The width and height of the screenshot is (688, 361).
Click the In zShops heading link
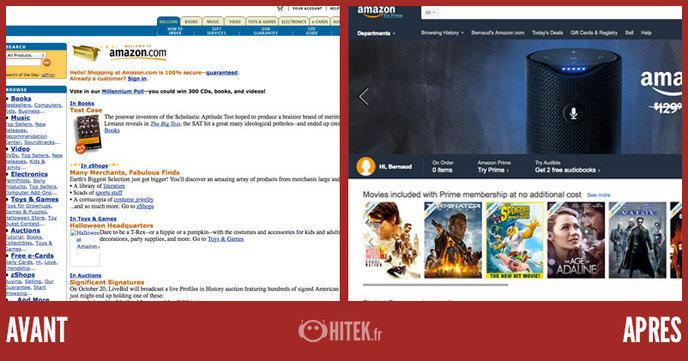point(94,166)
